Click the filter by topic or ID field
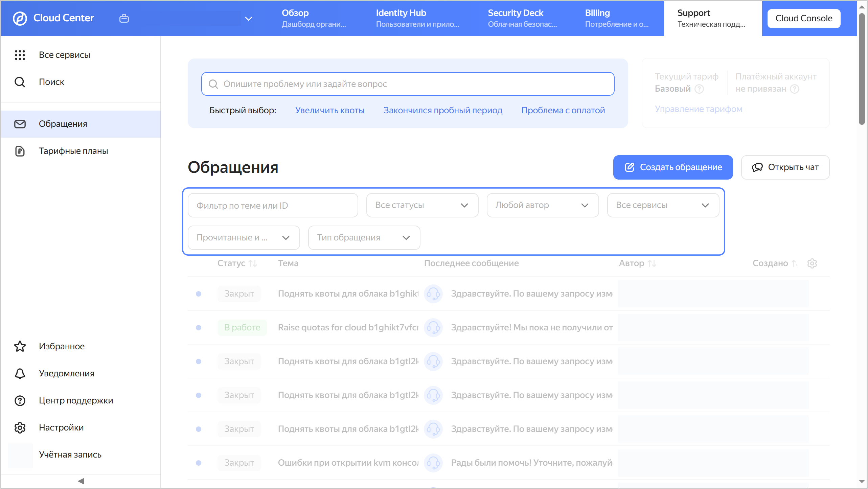This screenshot has height=489, width=868. [272, 205]
